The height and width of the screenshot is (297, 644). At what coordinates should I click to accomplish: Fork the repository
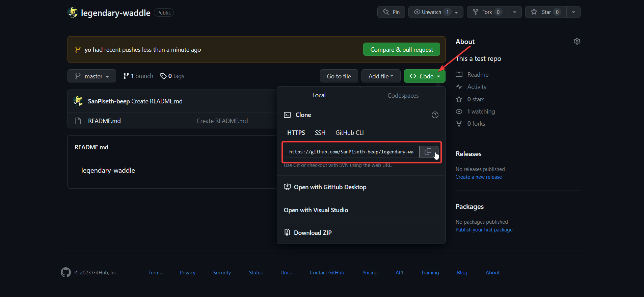487,12
